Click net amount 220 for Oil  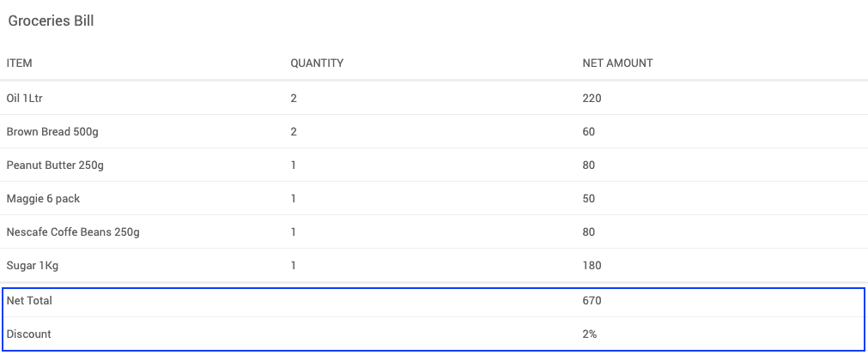point(592,99)
